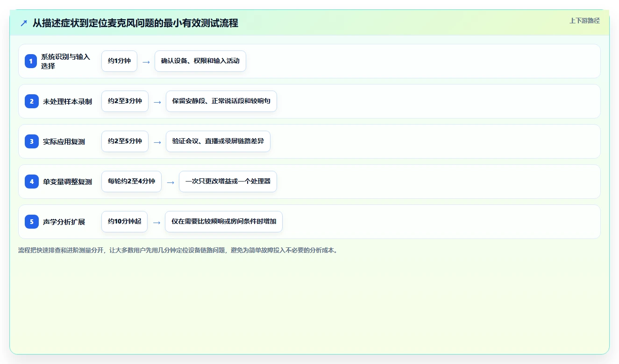
Task: Click the step label 系统识别与输入选择
Action: (x=65, y=61)
